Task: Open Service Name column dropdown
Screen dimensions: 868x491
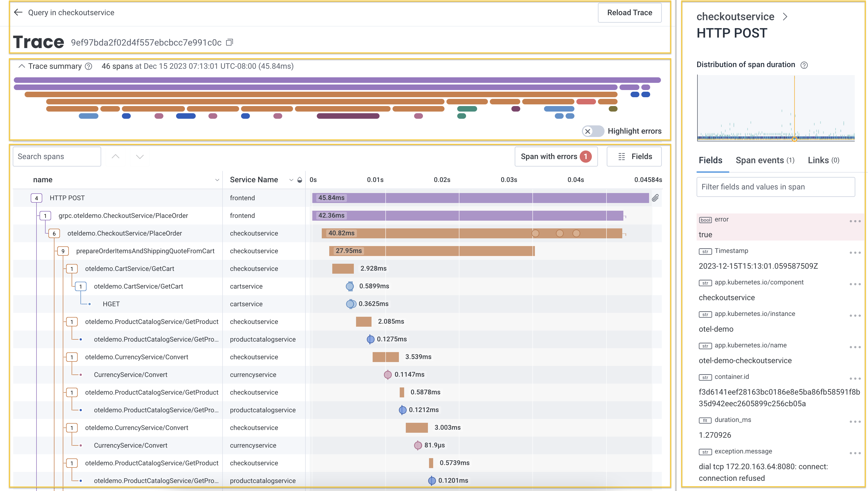Action: pos(291,180)
